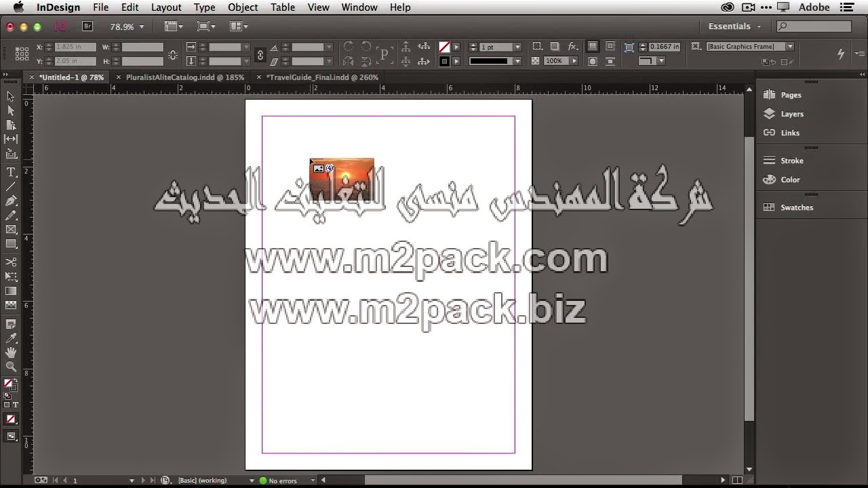Click the Quick Apply lightning icon
This screenshot has height=488, width=868.
pyautogui.click(x=842, y=54)
